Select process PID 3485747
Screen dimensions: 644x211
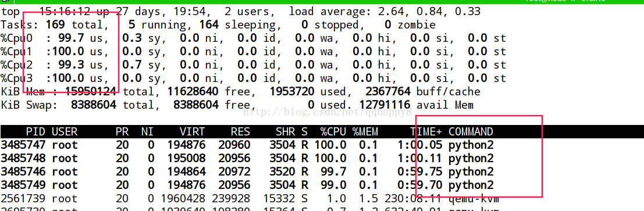23,145
